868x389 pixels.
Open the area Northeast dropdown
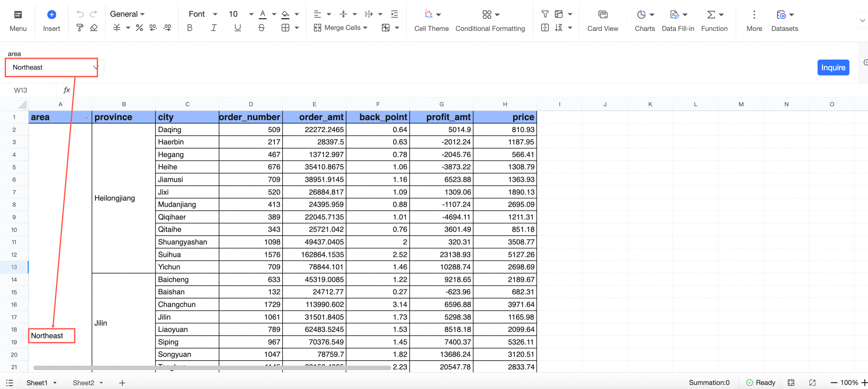53,67
